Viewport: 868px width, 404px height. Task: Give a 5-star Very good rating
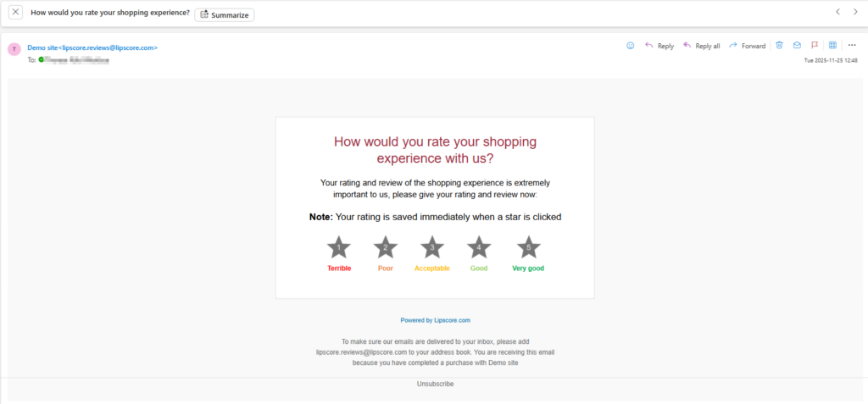tap(528, 247)
